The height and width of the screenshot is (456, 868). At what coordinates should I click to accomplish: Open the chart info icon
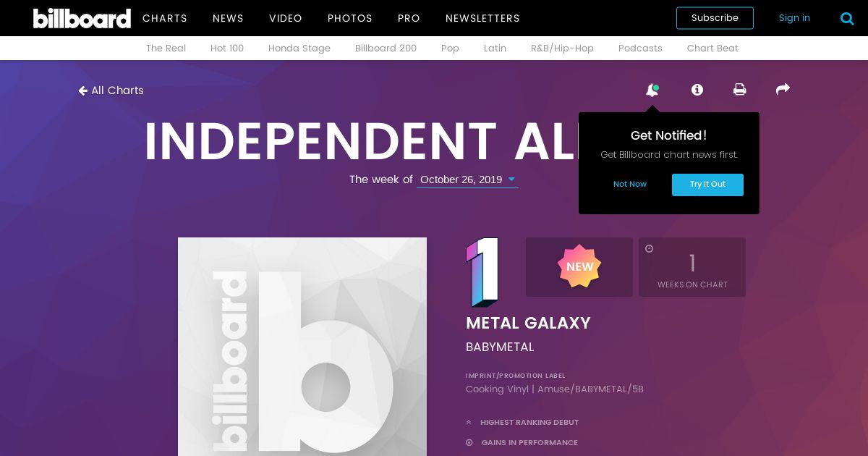(697, 90)
